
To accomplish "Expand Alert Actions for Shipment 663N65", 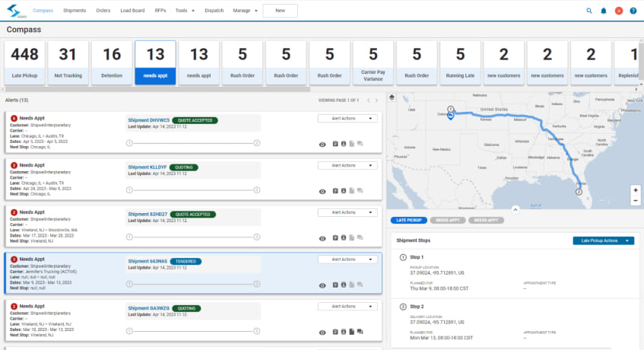I will (x=347, y=259).
